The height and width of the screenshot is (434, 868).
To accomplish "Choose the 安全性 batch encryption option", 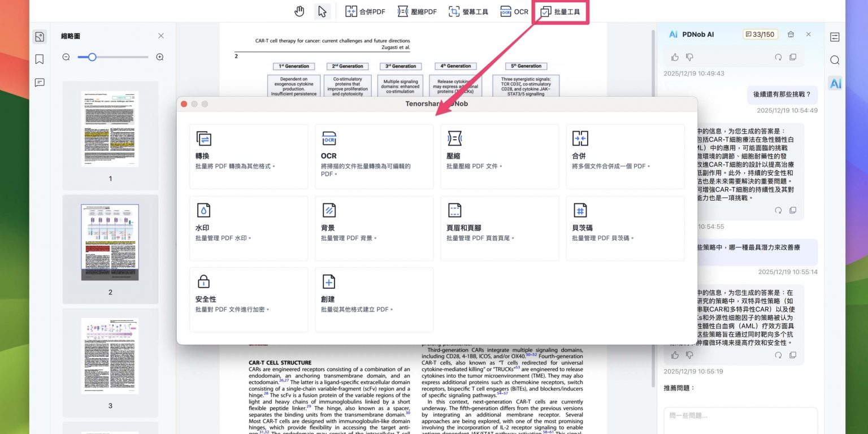I will coord(249,300).
